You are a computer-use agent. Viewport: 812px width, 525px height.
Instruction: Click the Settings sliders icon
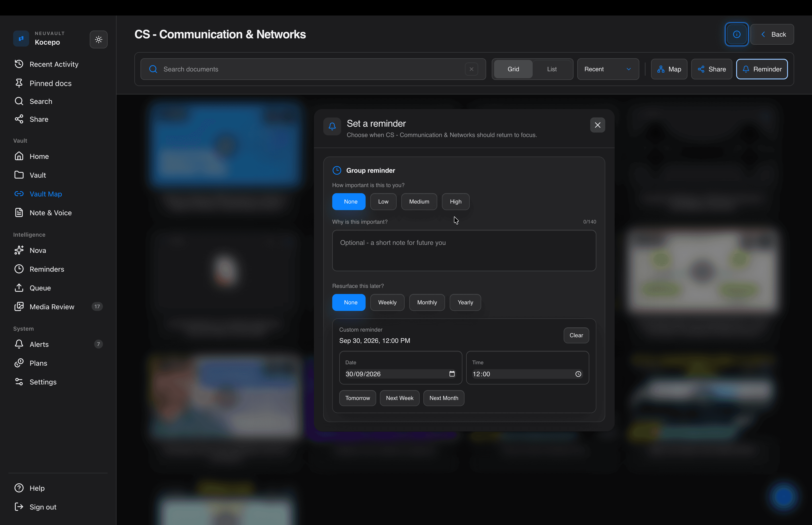19,381
